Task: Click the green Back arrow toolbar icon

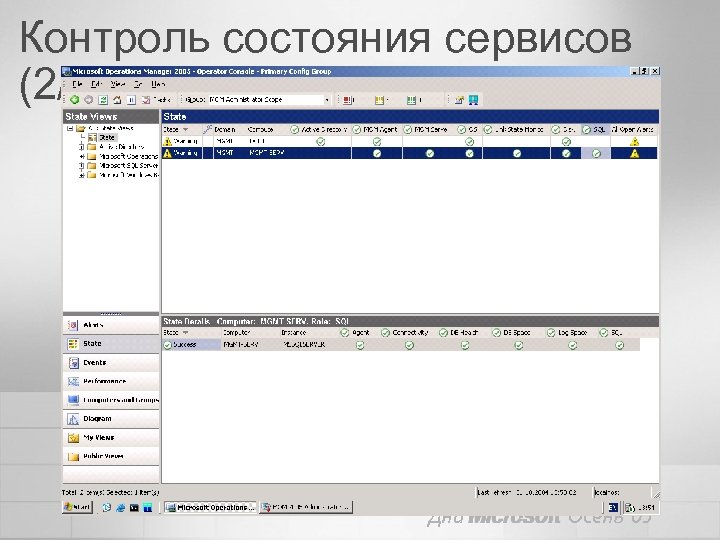Action: 74,100
